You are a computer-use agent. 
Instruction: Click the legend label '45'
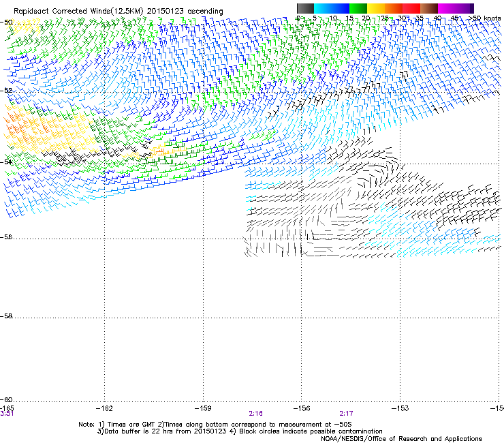[454, 18]
